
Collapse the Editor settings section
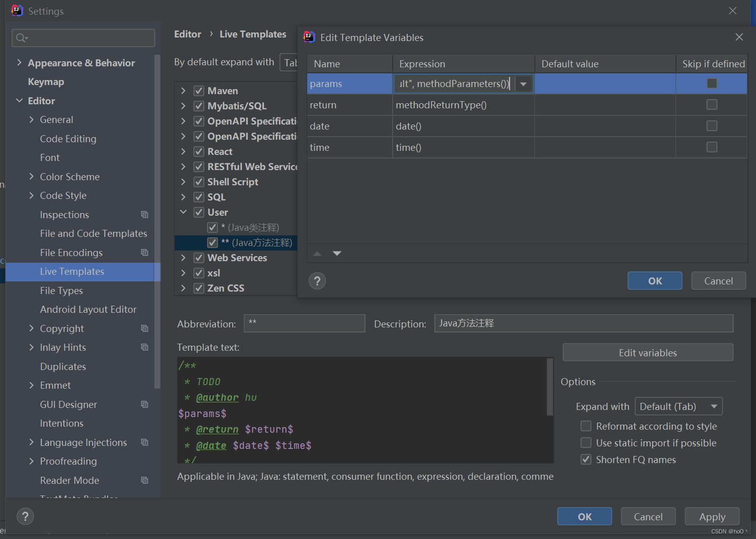[x=19, y=101]
